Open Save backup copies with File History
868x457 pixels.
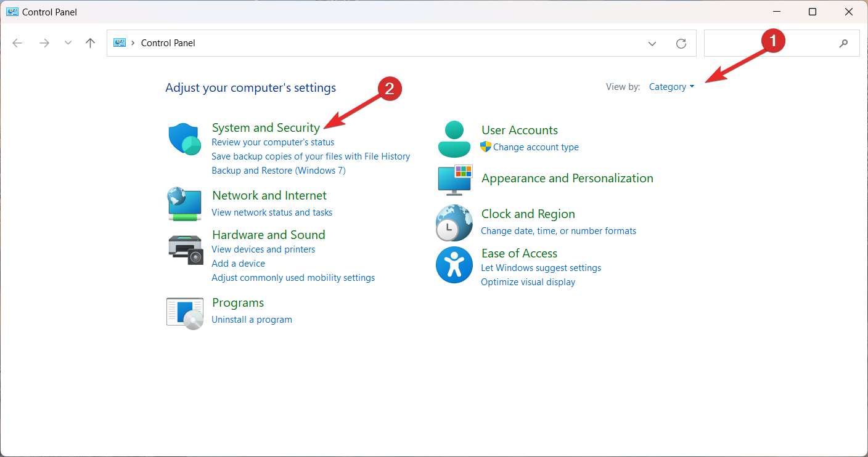[x=311, y=156]
